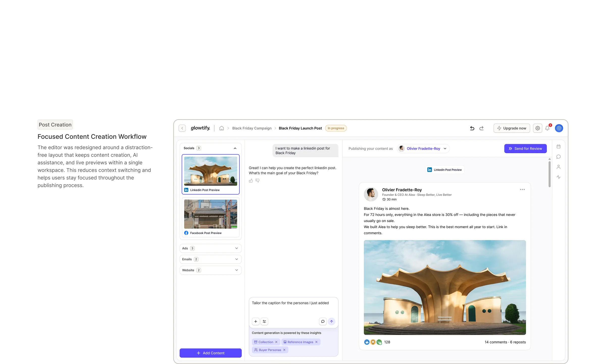The image size is (606, 364).
Task: Go to Black Friday Campaign breadcrumb
Action: 252,128
